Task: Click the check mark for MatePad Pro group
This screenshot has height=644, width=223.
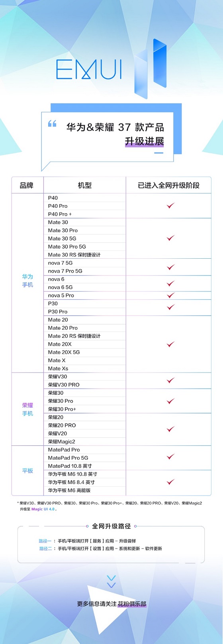Action: 170,457
